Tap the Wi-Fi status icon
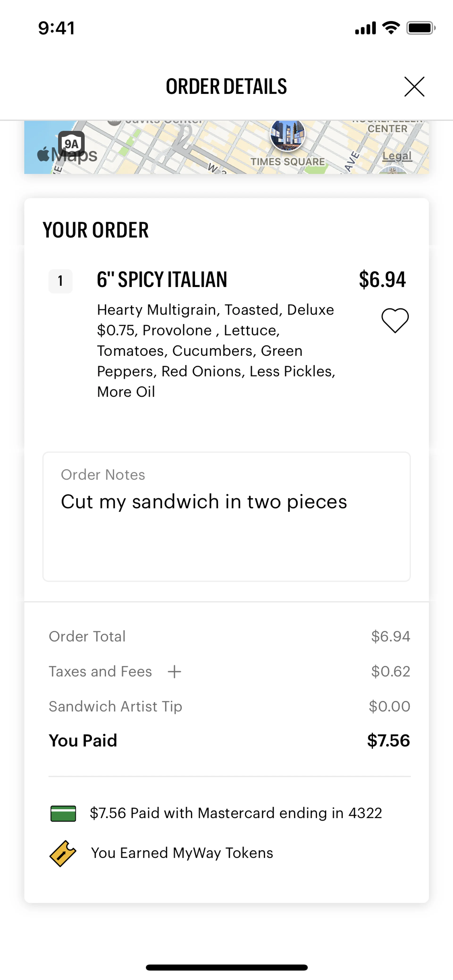Viewport: 453px width, 980px height. click(390, 28)
